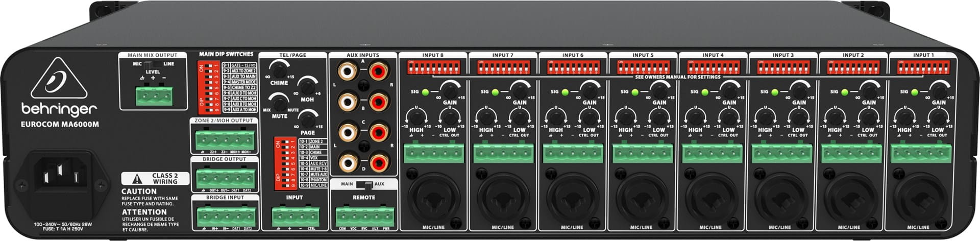Click the Class 2 Wiring warning triangle
980x241 pixels.
click(x=137, y=179)
